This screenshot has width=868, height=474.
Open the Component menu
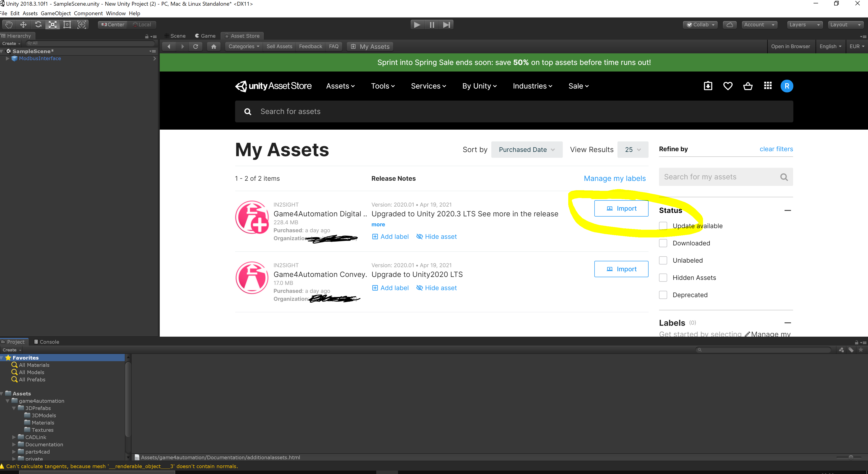pos(88,13)
